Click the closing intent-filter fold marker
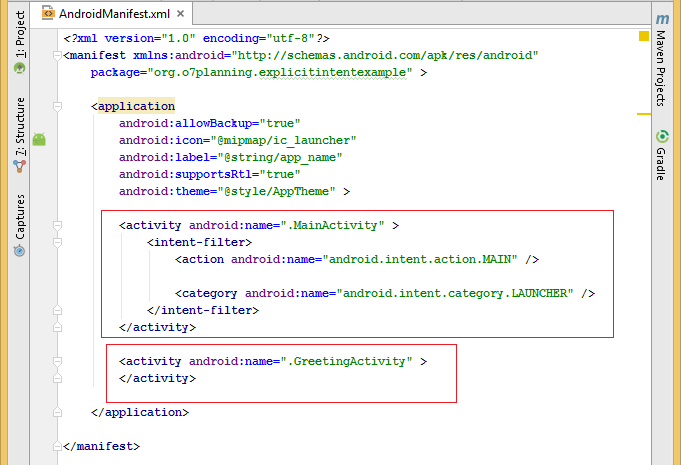The image size is (681, 465). click(x=57, y=310)
